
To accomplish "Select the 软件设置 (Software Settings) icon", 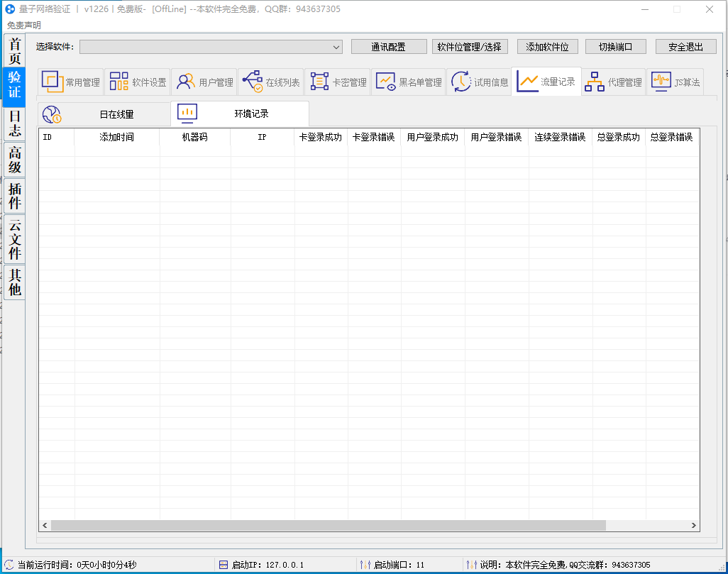I will [x=138, y=81].
